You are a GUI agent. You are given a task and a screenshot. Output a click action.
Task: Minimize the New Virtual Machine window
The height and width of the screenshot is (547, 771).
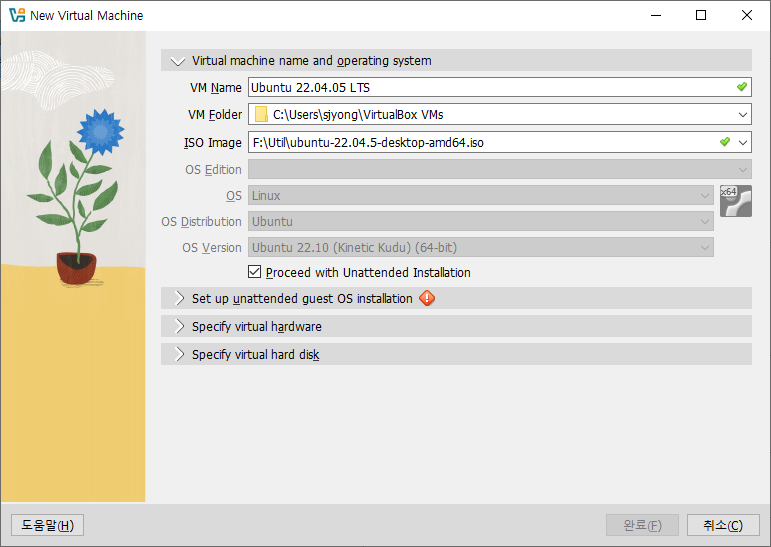(656, 15)
